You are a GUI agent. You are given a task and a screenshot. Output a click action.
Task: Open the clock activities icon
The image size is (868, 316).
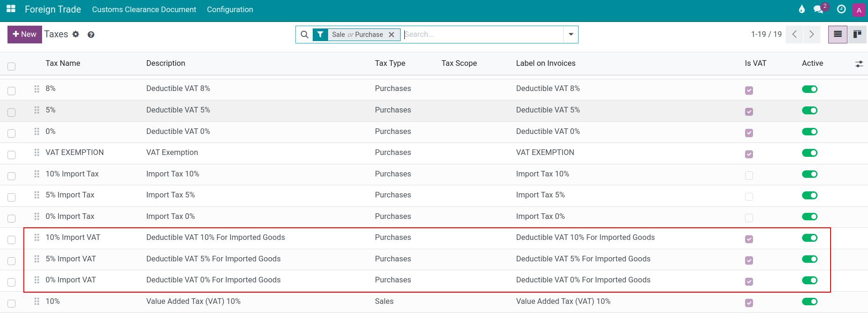841,9
